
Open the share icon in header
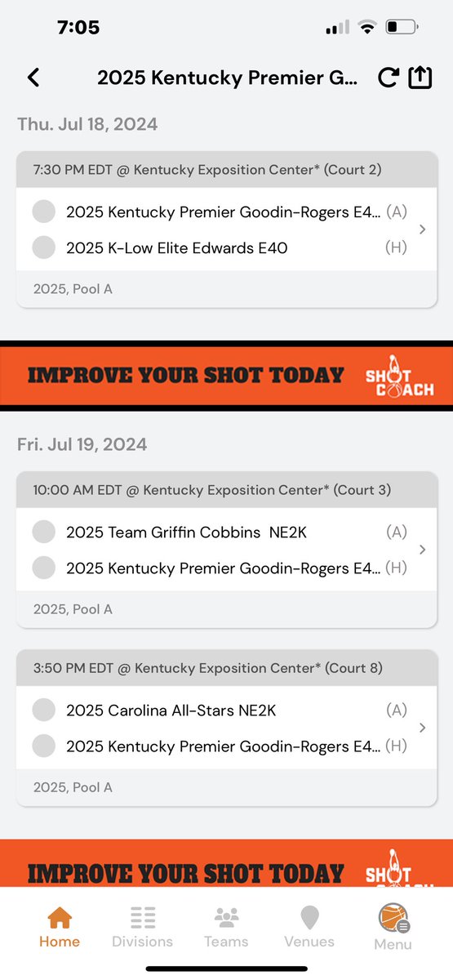tap(420, 77)
